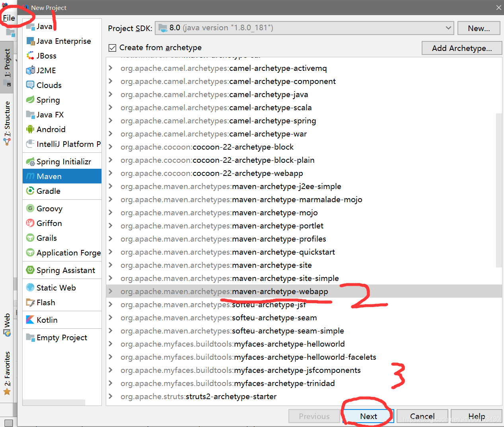The height and width of the screenshot is (427, 504).
Task: Select the Groovy icon
Action: coord(30,209)
